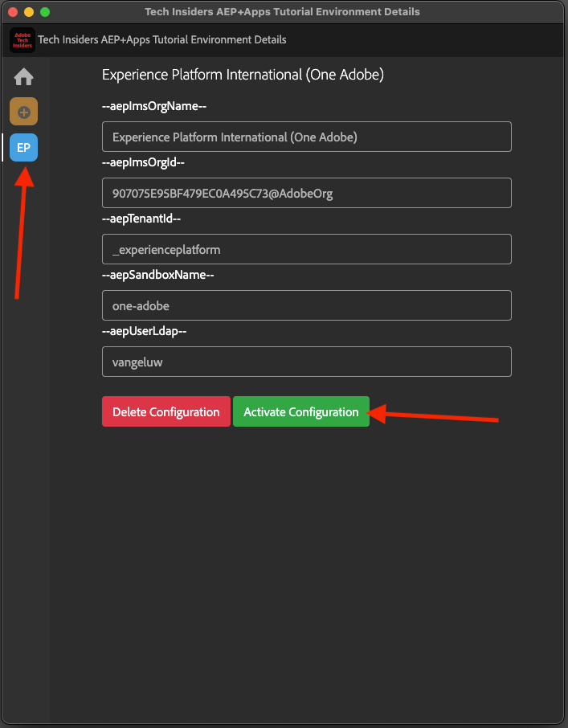Viewport: 568px width, 728px height.
Task: Maximize window with green traffic-light button
Action: [x=45, y=12]
